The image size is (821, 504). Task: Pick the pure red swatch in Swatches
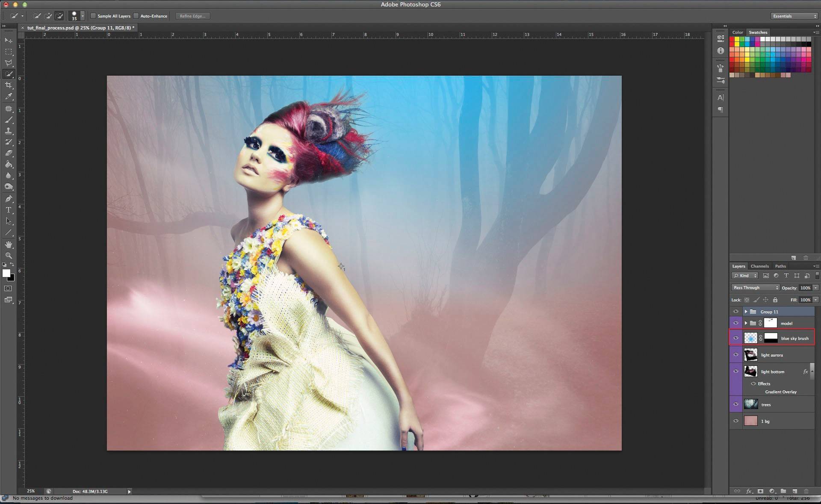click(x=732, y=39)
